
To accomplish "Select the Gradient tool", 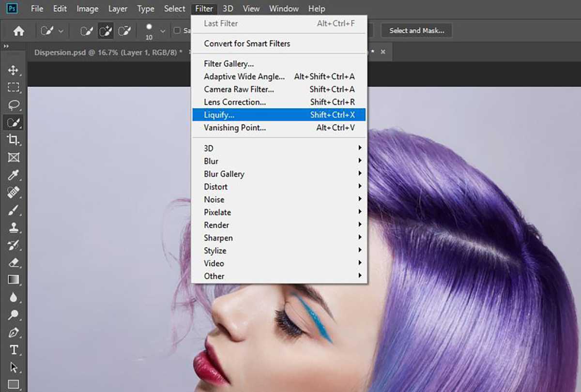I will pyautogui.click(x=13, y=279).
